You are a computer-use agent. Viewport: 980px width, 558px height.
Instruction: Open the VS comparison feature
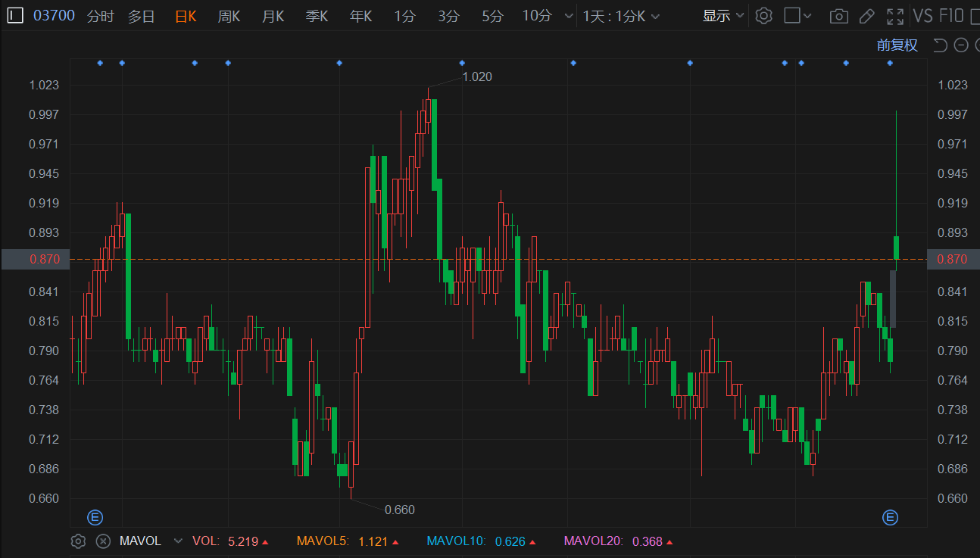922,16
